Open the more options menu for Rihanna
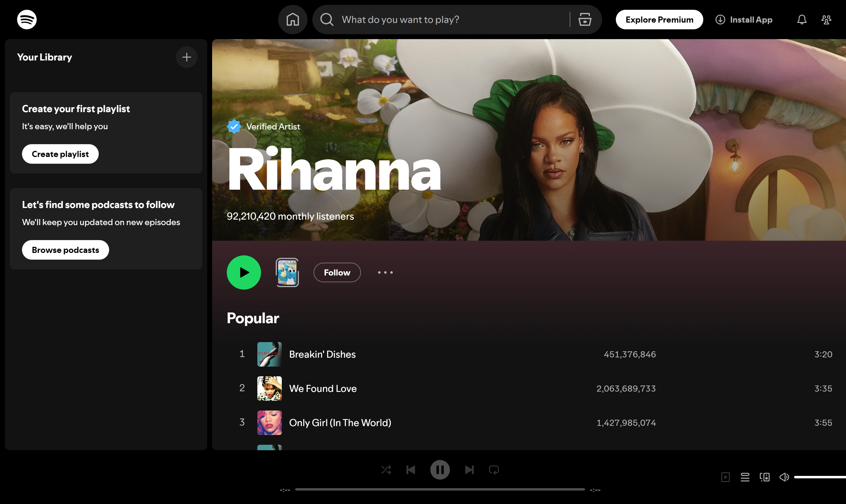The height and width of the screenshot is (504, 846). pos(385,272)
